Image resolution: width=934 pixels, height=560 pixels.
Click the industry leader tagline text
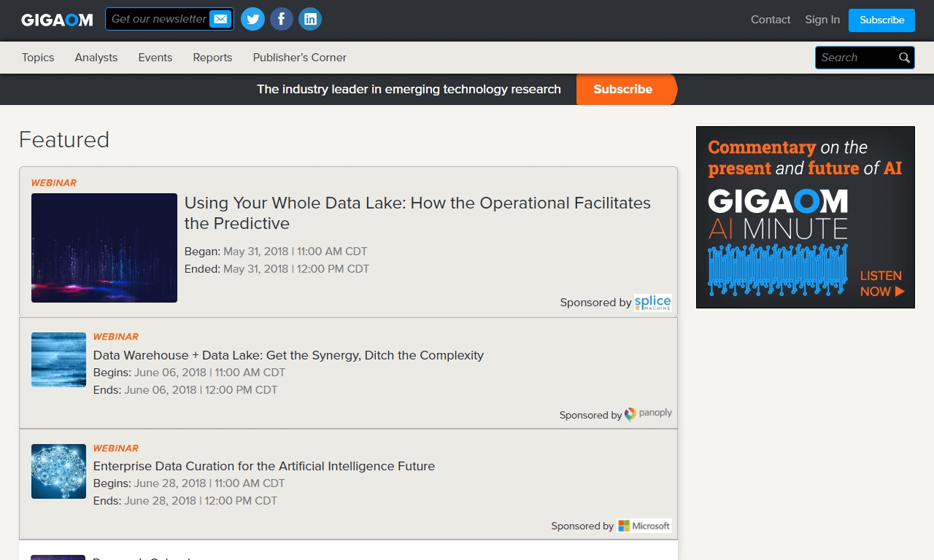pos(409,89)
